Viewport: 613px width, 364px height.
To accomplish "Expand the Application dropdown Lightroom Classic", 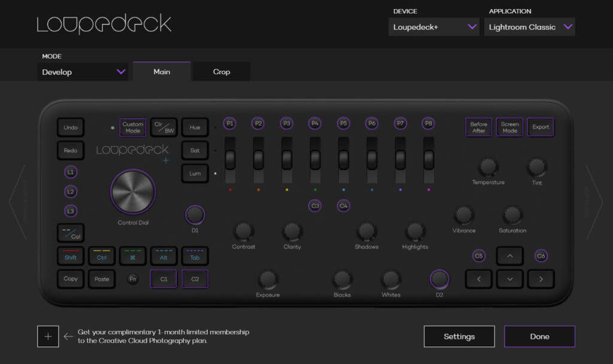I will point(529,27).
